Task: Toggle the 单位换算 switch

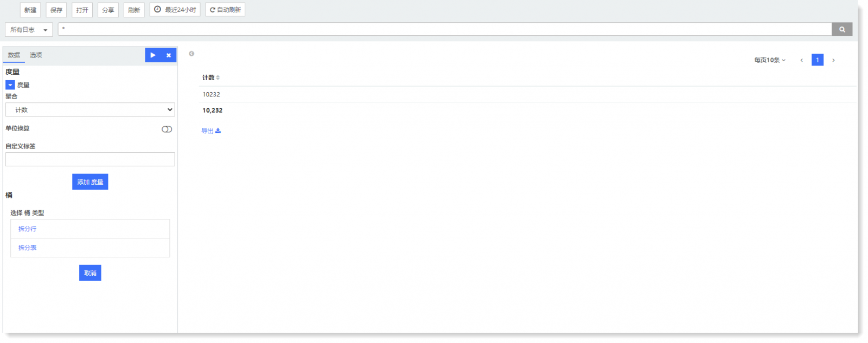Action: click(x=167, y=129)
